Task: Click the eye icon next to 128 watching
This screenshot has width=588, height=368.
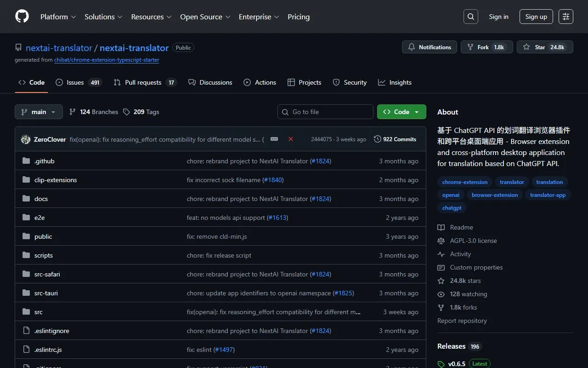Action: pyautogui.click(x=441, y=294)
